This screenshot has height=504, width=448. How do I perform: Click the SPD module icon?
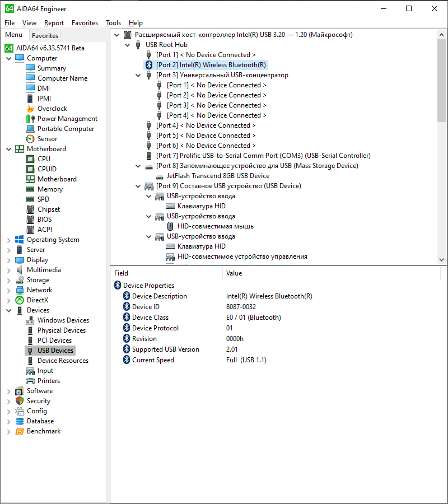tap(30, 199)
